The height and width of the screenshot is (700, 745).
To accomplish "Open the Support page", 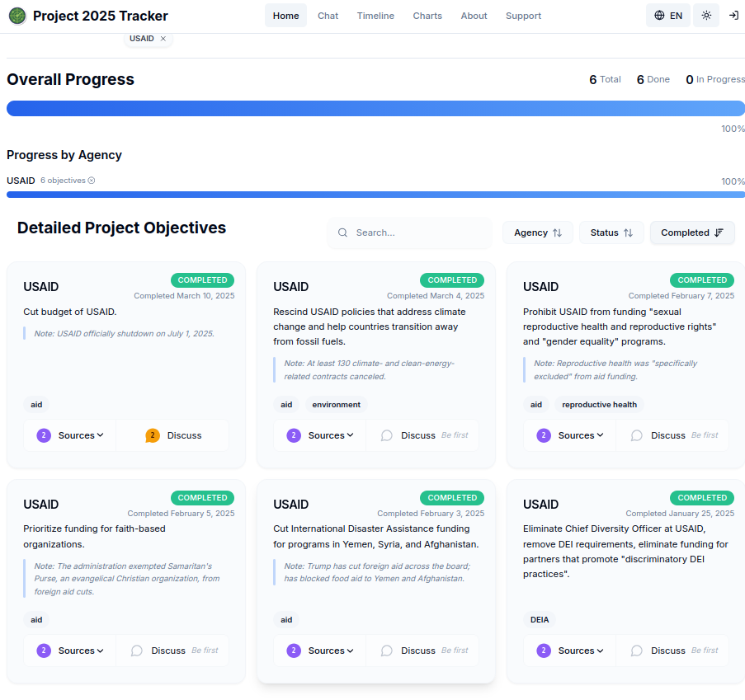I will pos(523,15).
